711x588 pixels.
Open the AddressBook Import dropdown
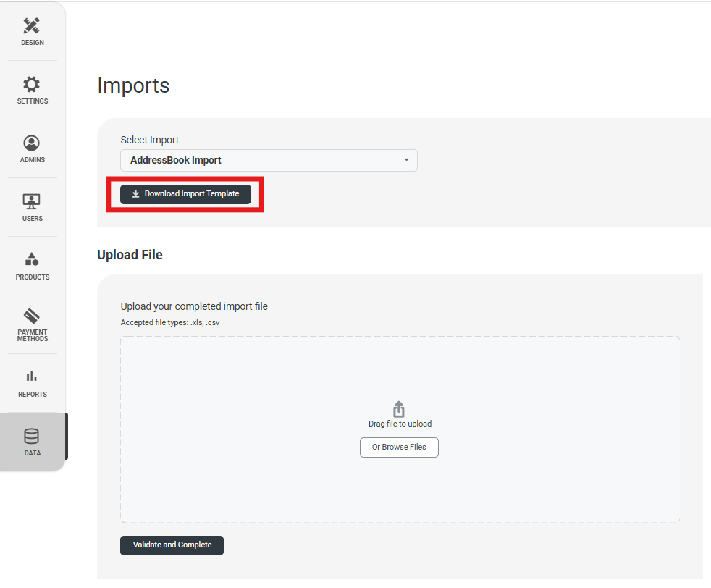pyautogui.click(x=268, y=160)
